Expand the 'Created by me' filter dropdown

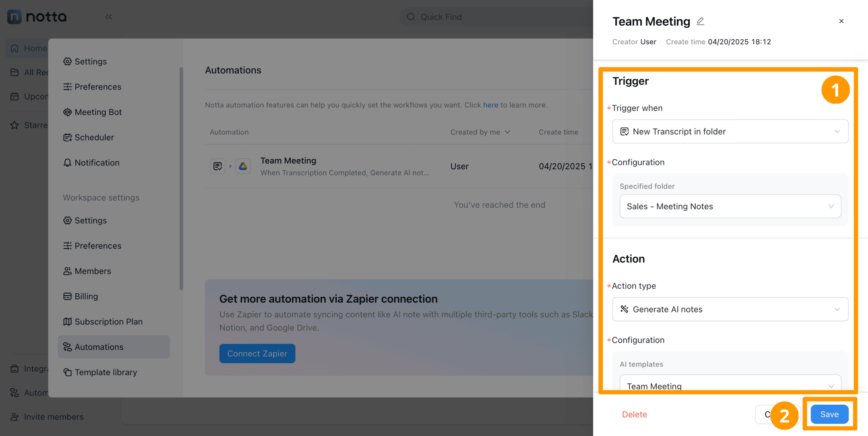480,132
